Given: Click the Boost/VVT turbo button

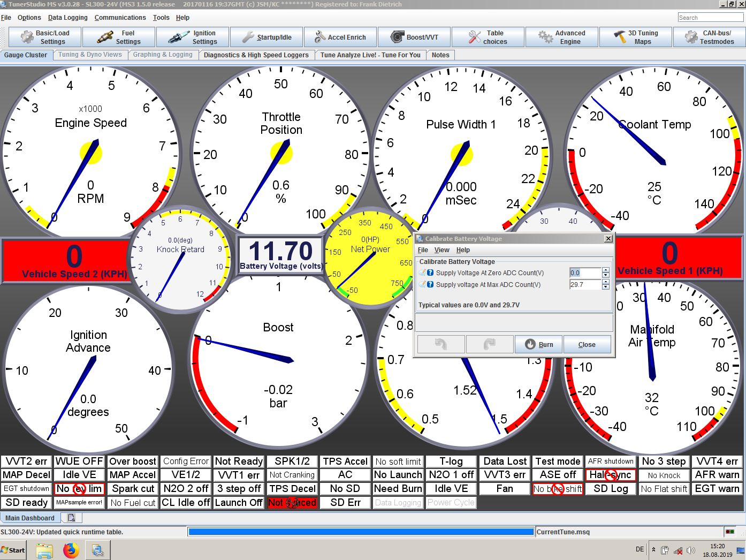Looking at the screenshot, I should click(x=414, y=37).
